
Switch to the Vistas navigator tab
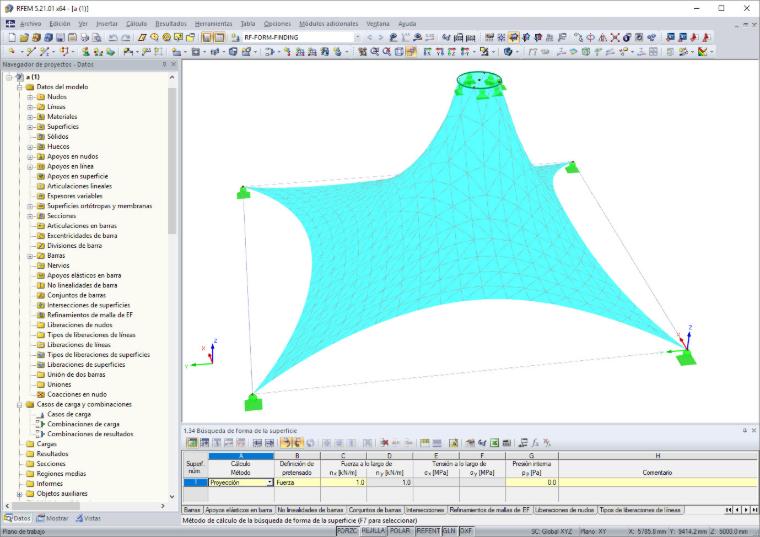[88, 518]
